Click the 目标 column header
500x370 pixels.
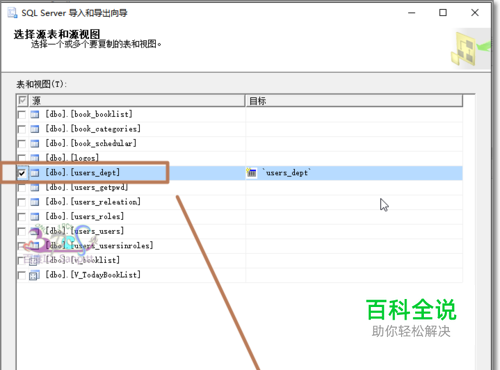tap(354, 101)
